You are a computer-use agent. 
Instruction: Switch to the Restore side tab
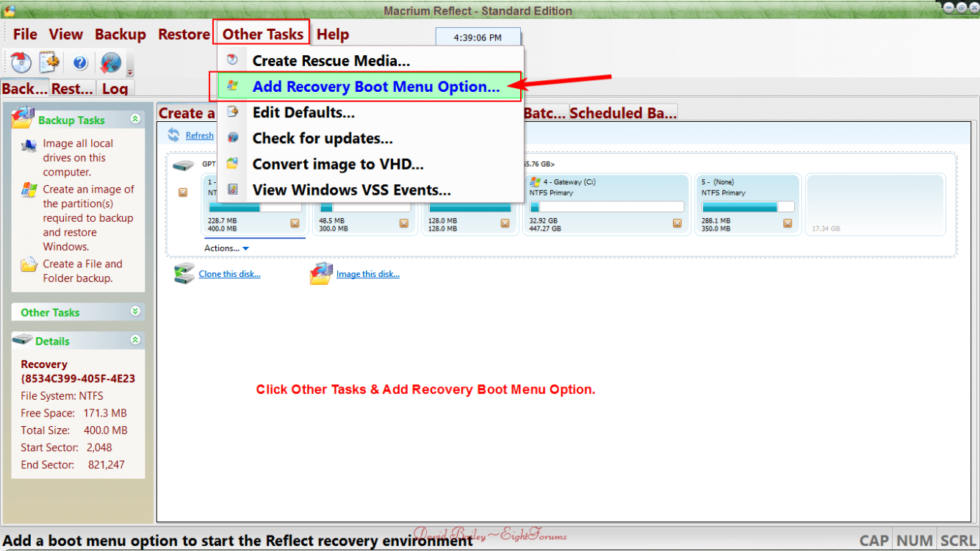(x=72, y=88)
